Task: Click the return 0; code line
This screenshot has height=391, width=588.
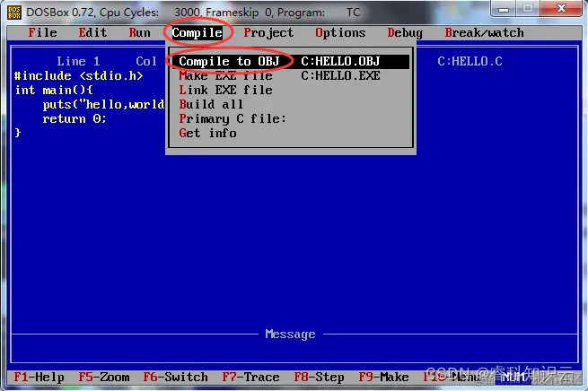Action: (75, 118)
